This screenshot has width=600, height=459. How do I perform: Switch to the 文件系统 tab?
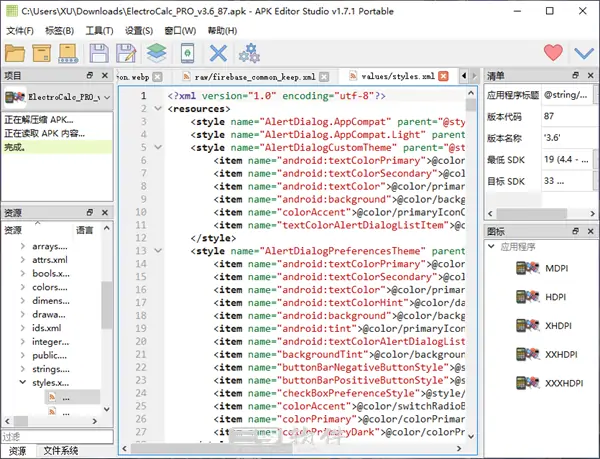pos(62,451)
